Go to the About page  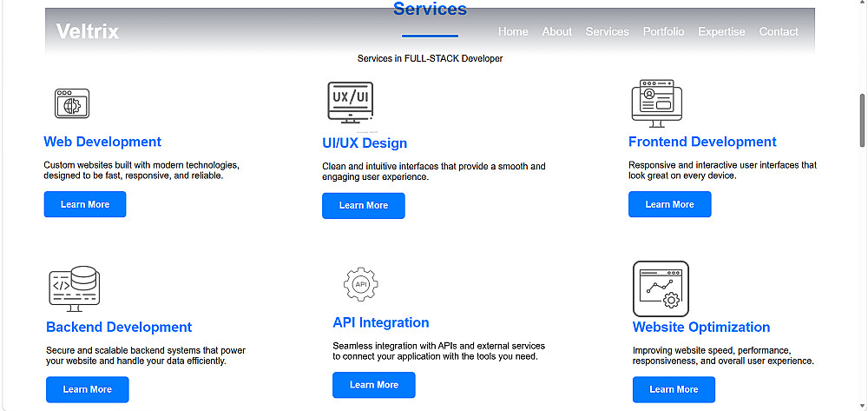pyautogui.click(x=557, y=31)
